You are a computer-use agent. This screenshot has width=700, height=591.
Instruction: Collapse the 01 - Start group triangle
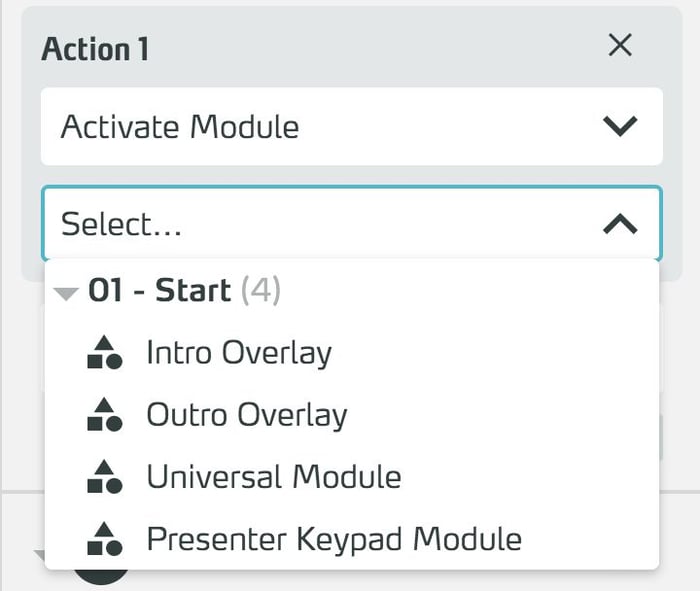click(66, 294)
